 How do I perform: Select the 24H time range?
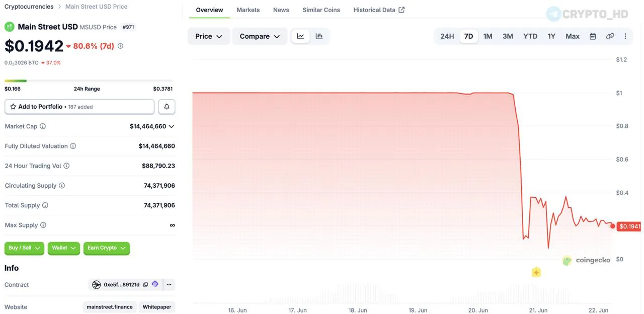point(447,36)
